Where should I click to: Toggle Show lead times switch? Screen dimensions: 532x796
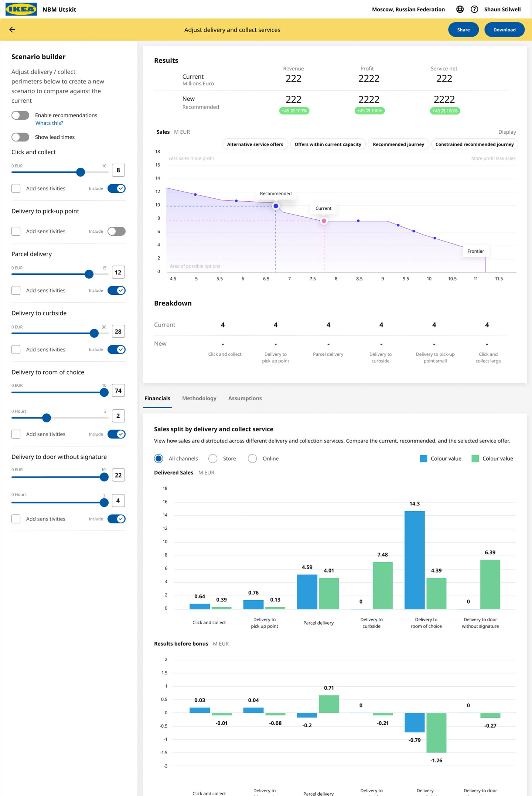(x=20, y=137)
